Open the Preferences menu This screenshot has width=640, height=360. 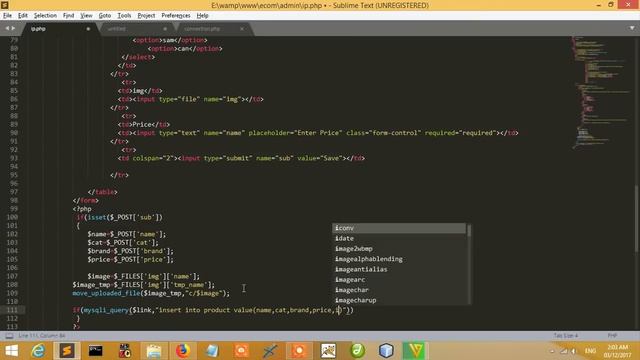pyautogui.click(x=176, y=16)
